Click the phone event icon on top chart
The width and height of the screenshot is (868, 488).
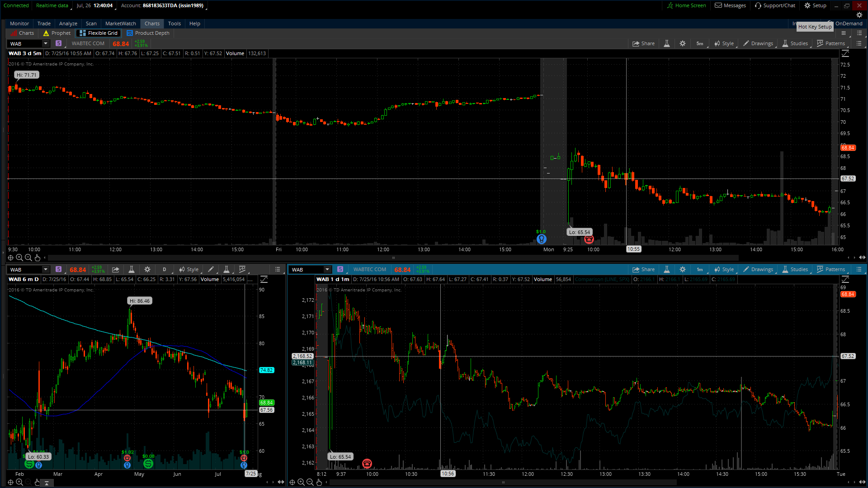[x=589, y=239]
